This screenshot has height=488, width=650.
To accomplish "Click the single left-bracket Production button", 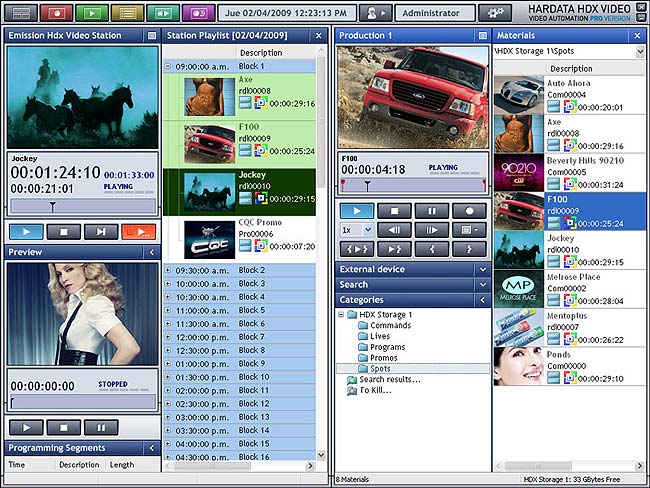I will click(x=432, y=249).
